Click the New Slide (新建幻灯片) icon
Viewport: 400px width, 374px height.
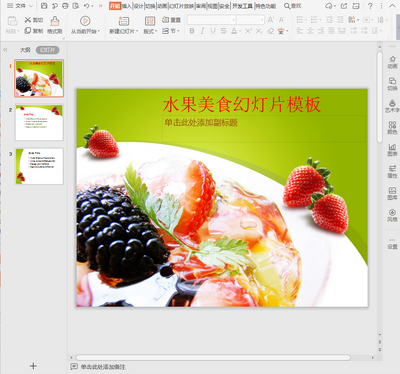click(124, 21)
